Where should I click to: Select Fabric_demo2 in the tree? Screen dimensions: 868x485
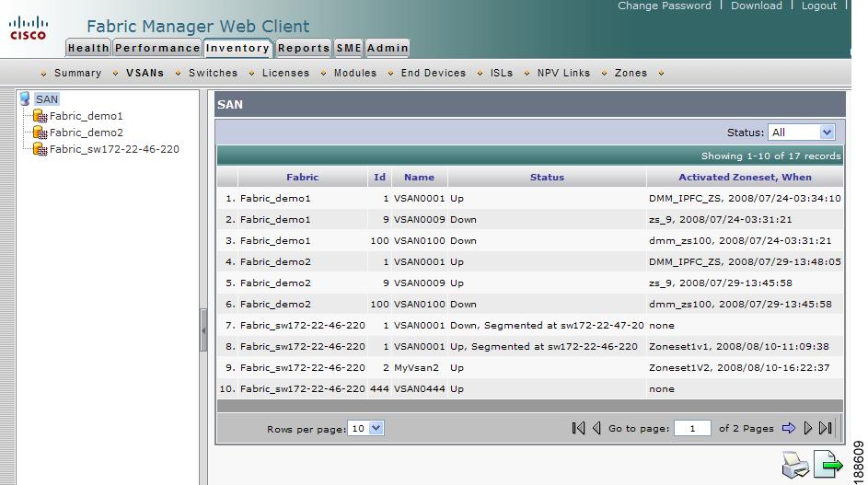(86, 133)
